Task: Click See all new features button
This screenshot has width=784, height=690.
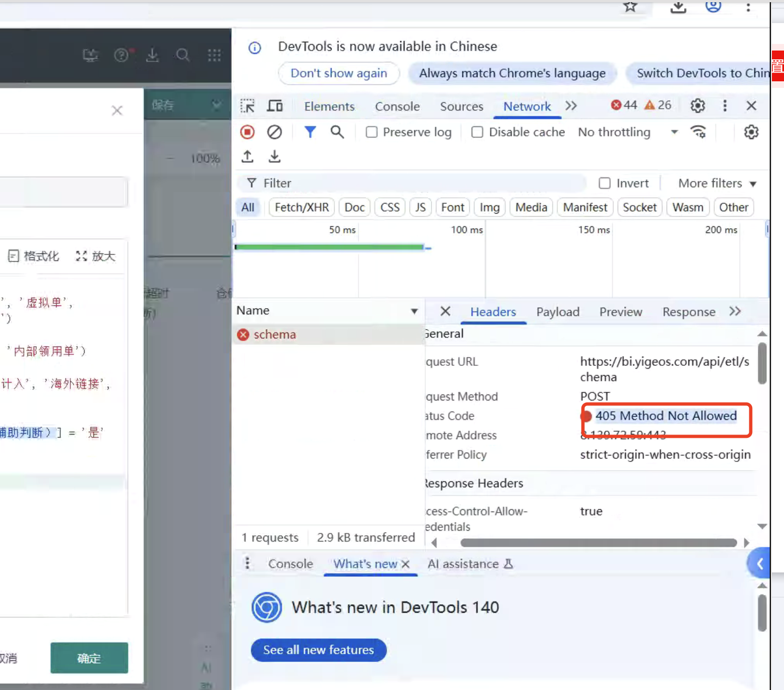Action: pyautogui.click(x=318, y=650)
